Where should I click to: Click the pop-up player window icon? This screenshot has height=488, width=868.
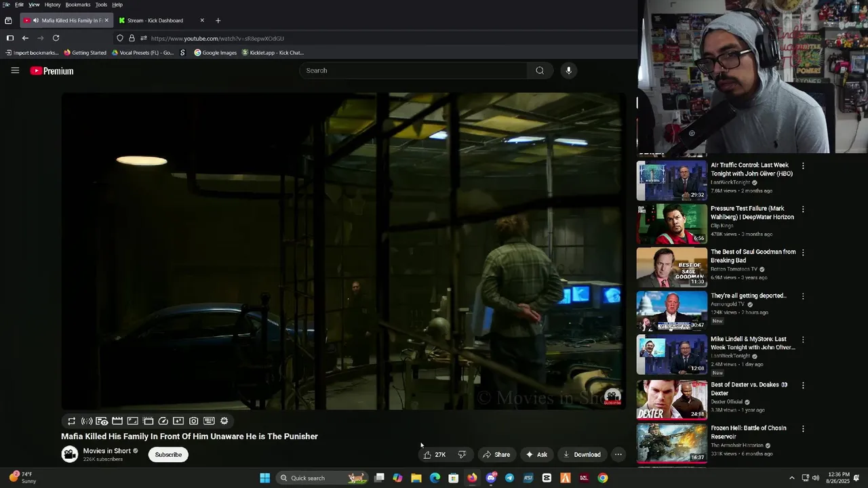tap(148, 421)
